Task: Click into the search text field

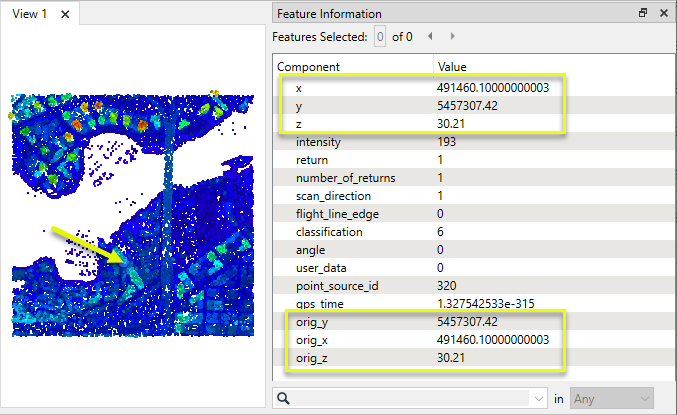Action: (x=410, y=398)
